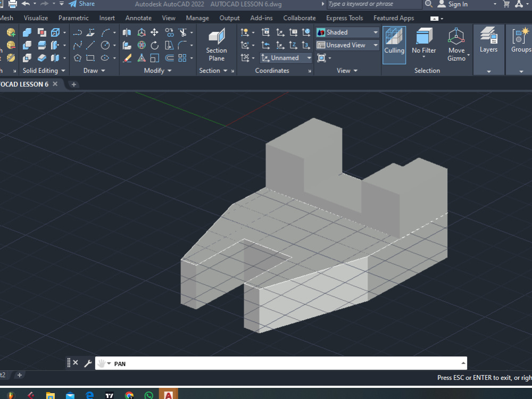
Task: Open the command line customize wrench
Action: (x=88, y=363)
